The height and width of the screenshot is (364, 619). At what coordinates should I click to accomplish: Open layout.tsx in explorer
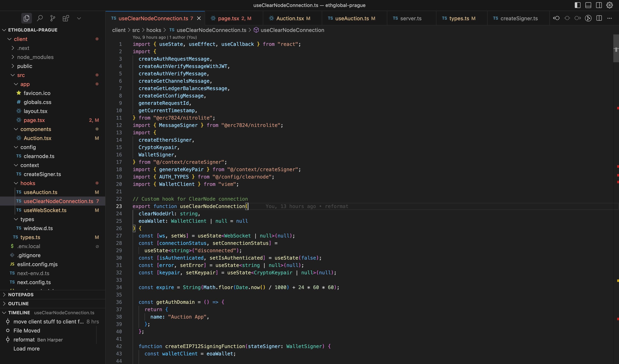tap(53, 111)
